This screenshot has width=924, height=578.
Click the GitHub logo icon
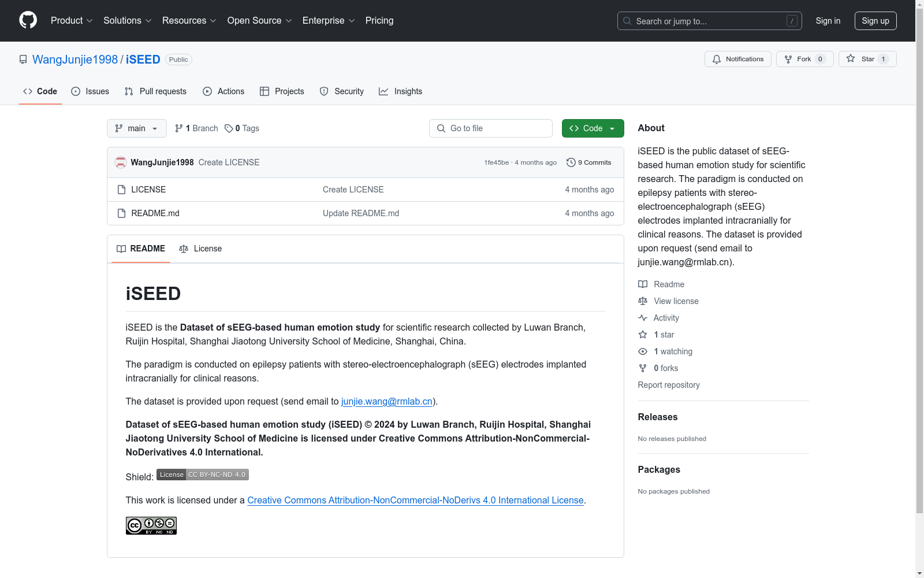28,20
